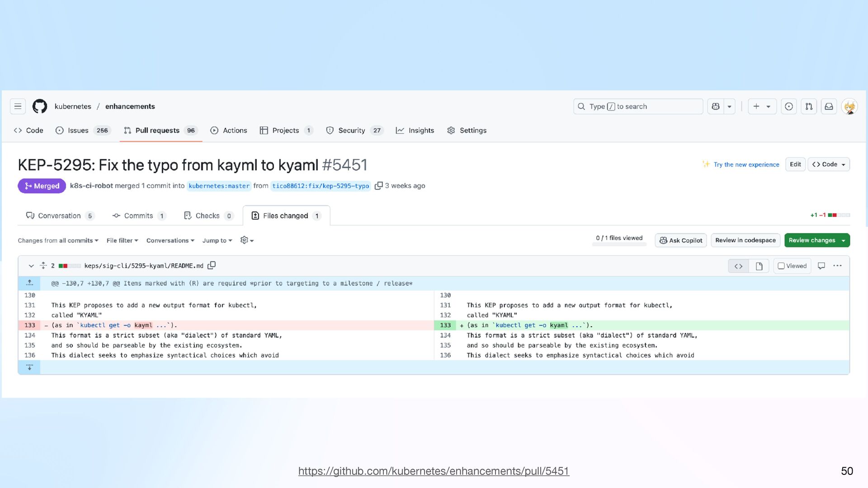The width and height of the screenshot is (868, 488).
Task: Click Try the new experience link
Action: pyautogui.click(x=746, y=164)
